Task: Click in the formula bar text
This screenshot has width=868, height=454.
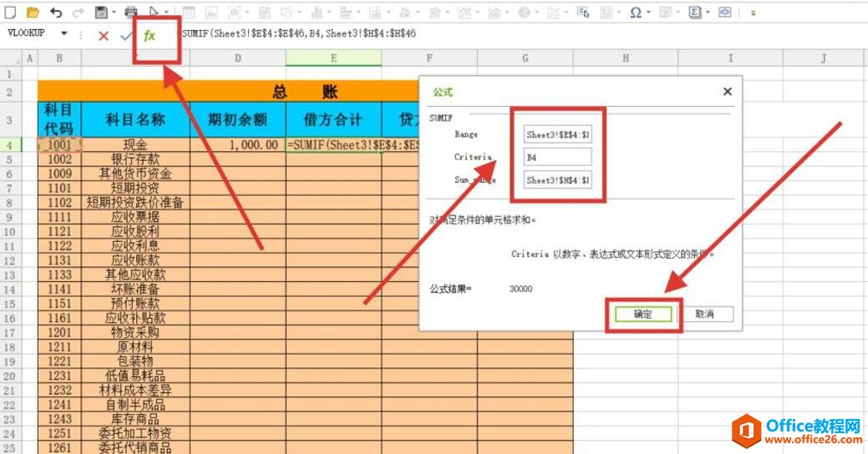Action: 299,33
